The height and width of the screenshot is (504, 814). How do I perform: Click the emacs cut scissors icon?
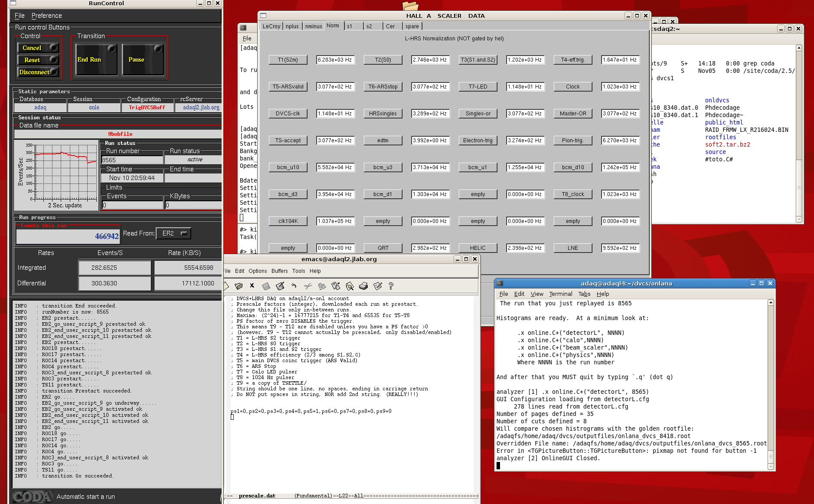pos(308,286)
